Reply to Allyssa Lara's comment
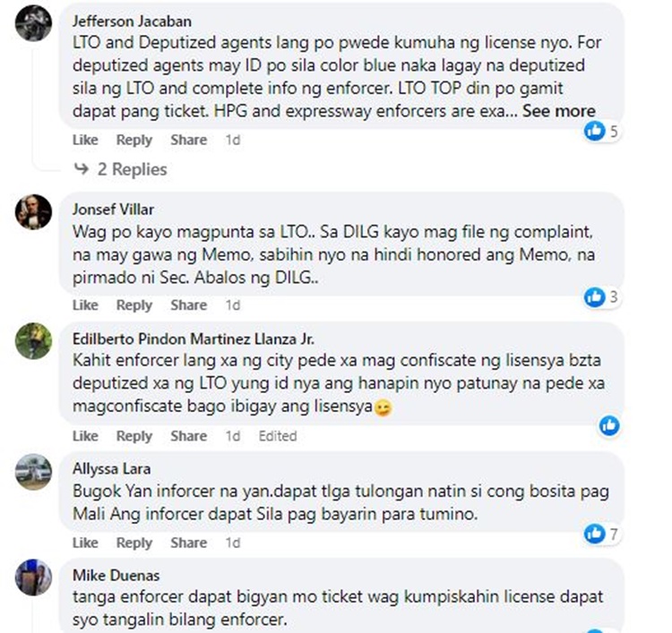This screenshot has width=672, height=633. click(134, 543)
